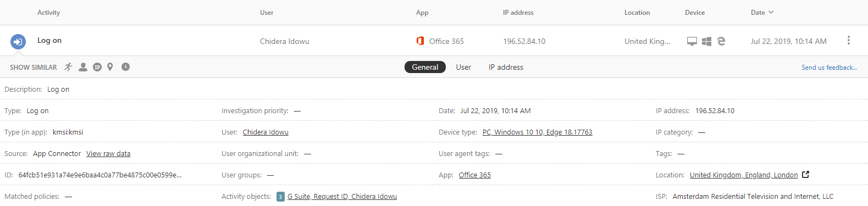Open the three-dot row actions menu

[x=848, y=40]
